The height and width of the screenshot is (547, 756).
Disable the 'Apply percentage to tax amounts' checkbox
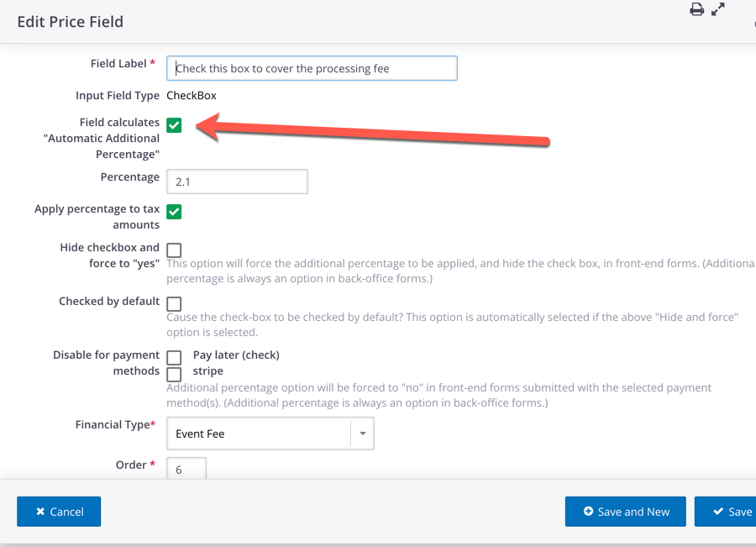[174, 212]
